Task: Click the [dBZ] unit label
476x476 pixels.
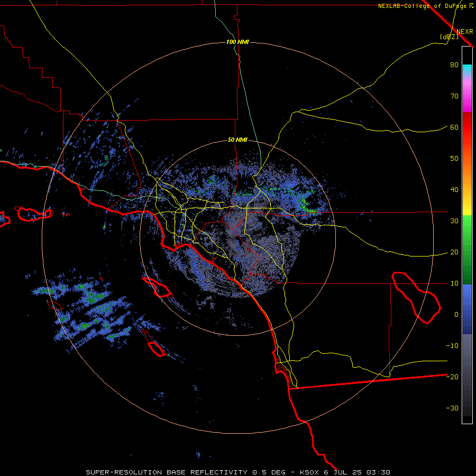Action: click(x=449, y=36)
